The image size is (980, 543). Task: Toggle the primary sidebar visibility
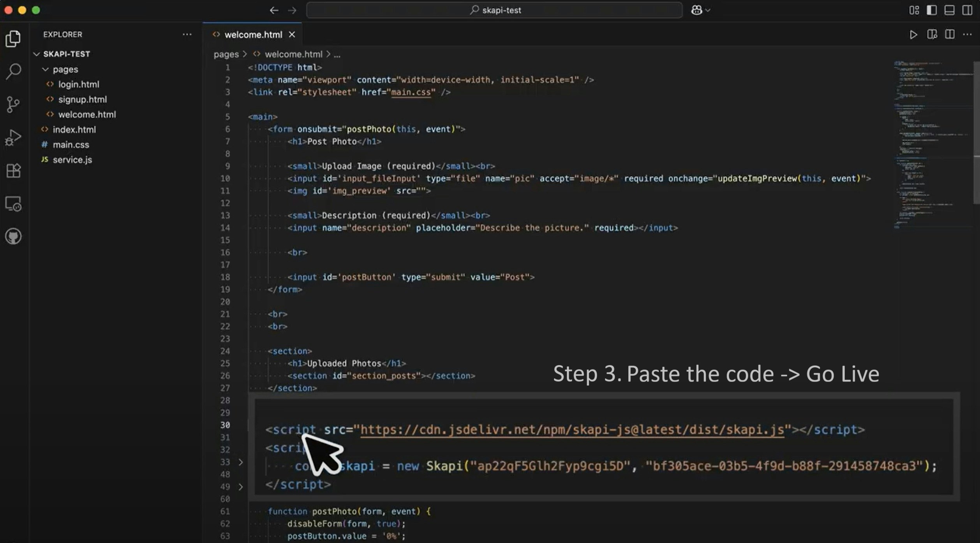click(x=931, y=10)
